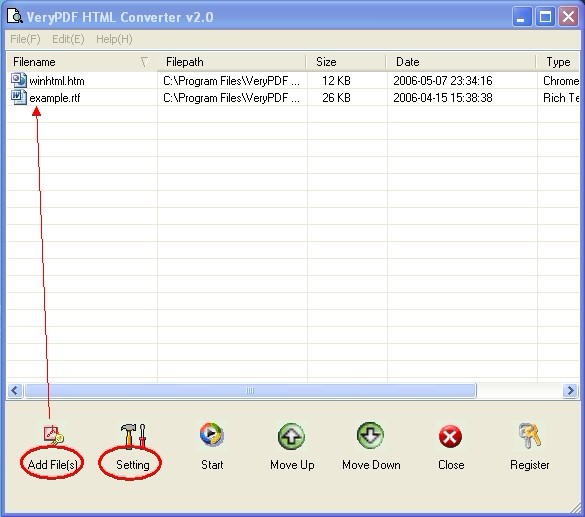This screenshot has width=585, height=517.
Task: Click the Add File(s) icon
Action: 53,435
